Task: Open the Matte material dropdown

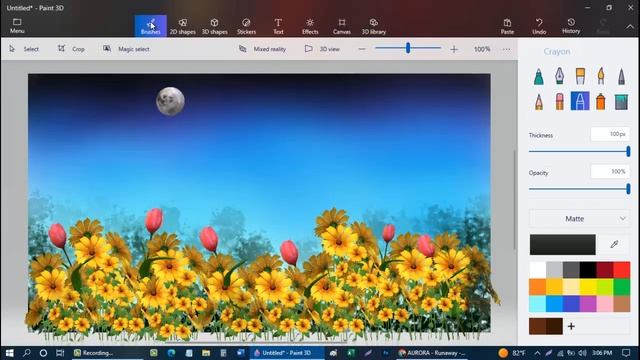Action: pos(579,219)
